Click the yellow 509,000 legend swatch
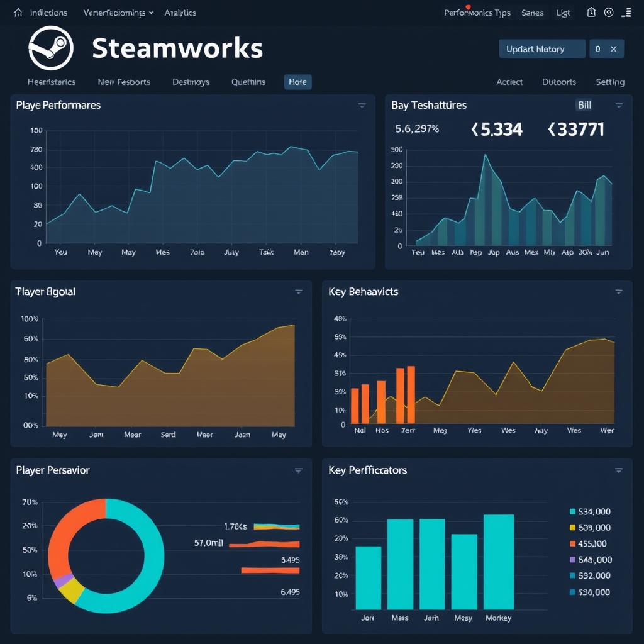The height and width of the screenshot is (644, 644). click(572, 528)
